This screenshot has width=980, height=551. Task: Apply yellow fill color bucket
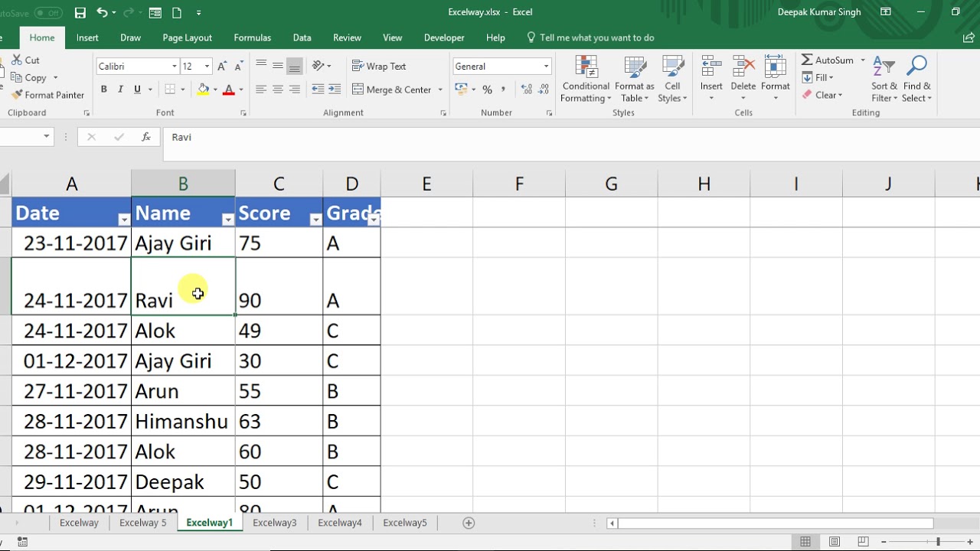203,90
